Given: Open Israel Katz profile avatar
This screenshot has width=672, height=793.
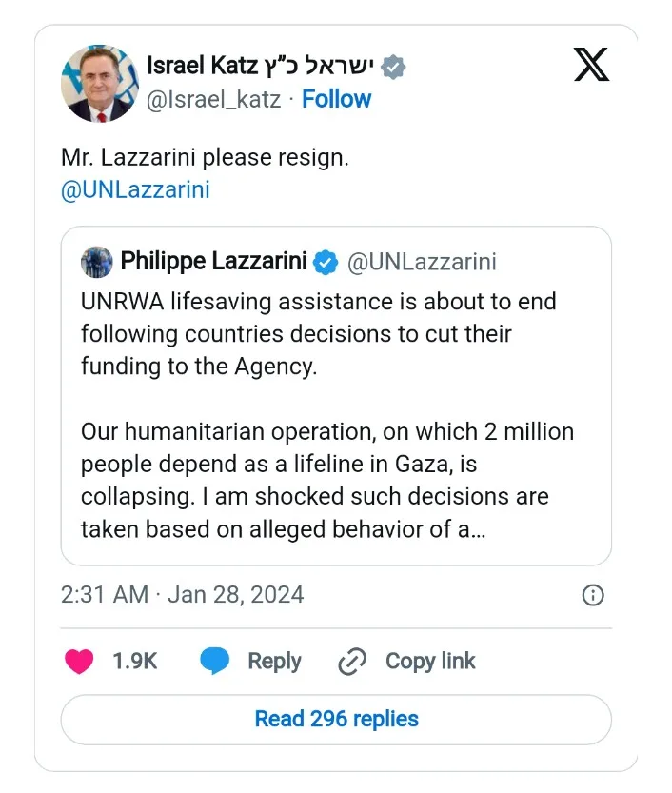Looking at the screenshot, I should coord(100,84).
